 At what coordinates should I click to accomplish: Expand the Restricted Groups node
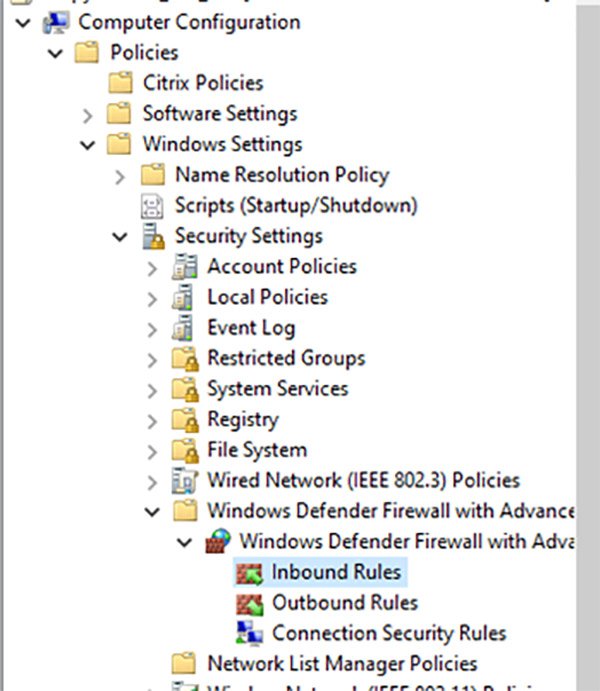point(152,359)
